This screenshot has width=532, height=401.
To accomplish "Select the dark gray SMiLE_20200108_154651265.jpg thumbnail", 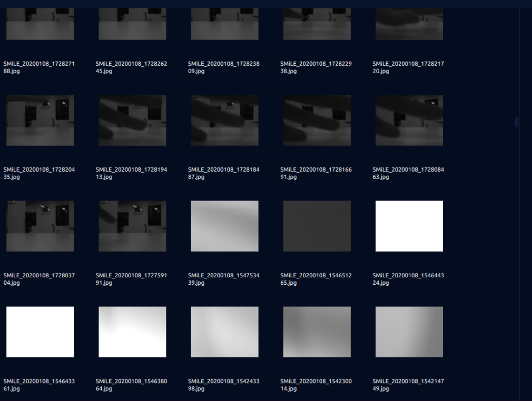I will 317,226.
